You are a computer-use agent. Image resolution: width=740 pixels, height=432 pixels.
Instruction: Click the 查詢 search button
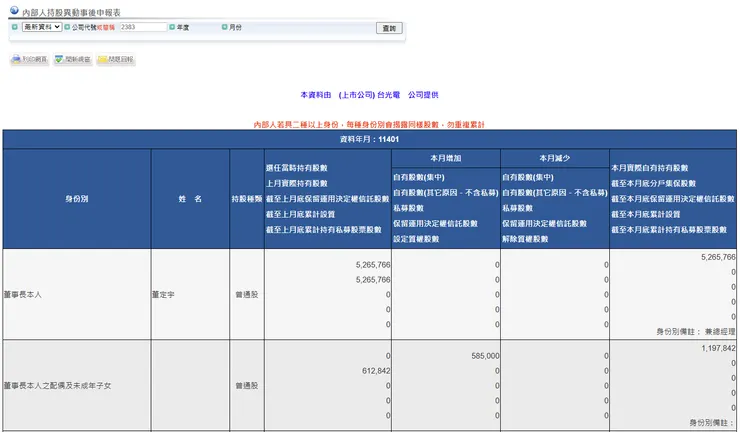coord(389,28)
